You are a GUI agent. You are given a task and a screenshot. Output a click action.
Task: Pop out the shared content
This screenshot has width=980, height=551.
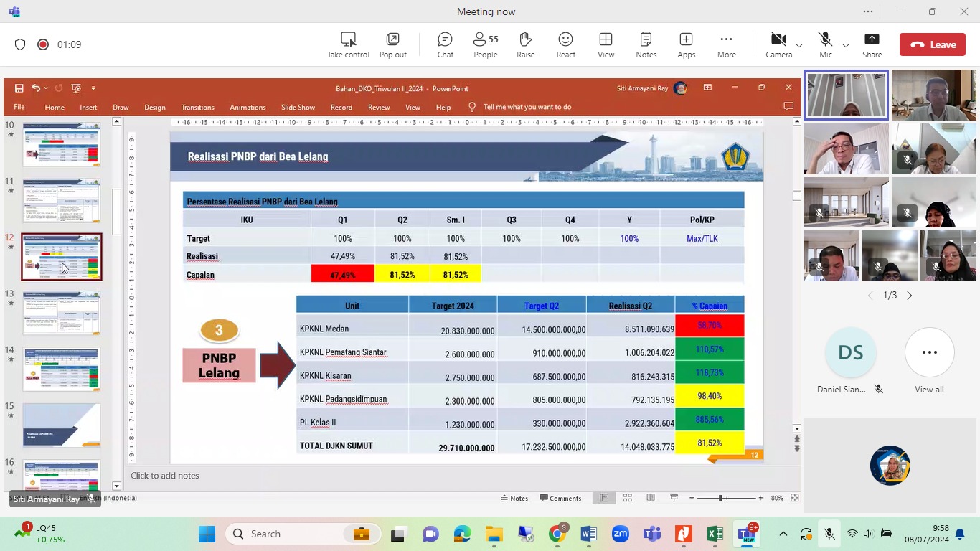392,44
